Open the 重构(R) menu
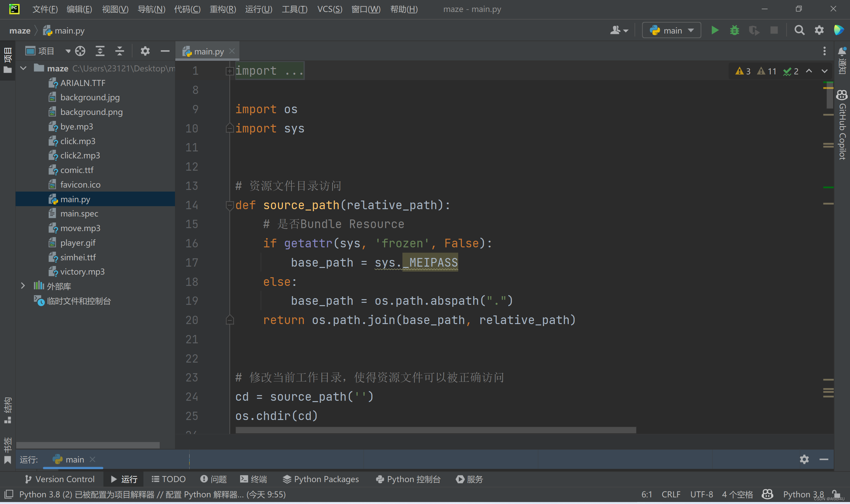The height and width of the screenshot is (504, 850). click(x=222, y=9)
